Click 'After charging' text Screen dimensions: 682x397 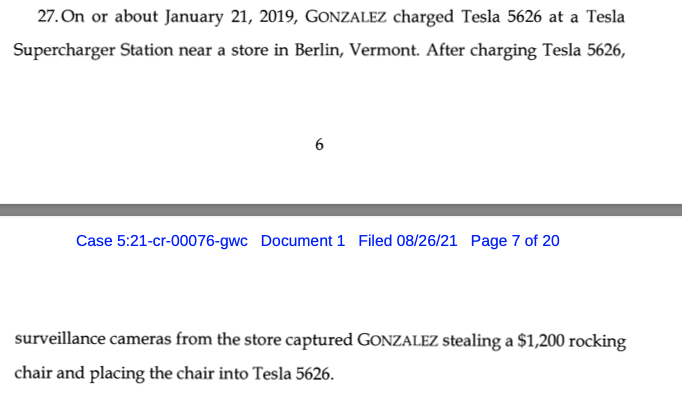pyautogui.click(x=481, y=51)
